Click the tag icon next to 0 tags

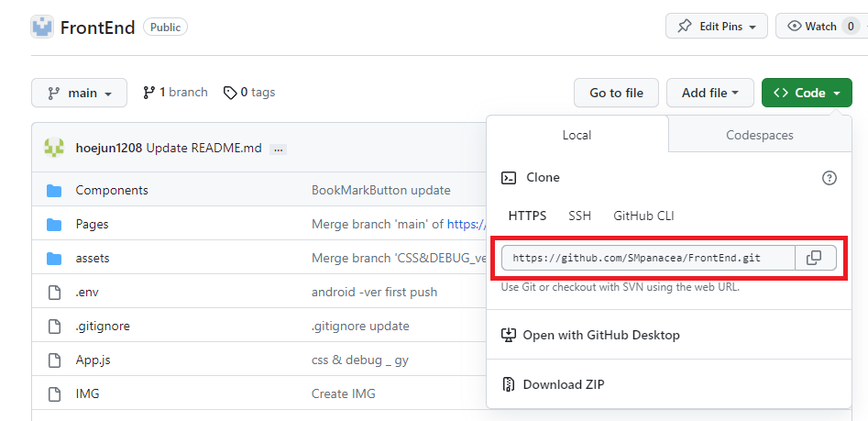[x=230, y=93]
